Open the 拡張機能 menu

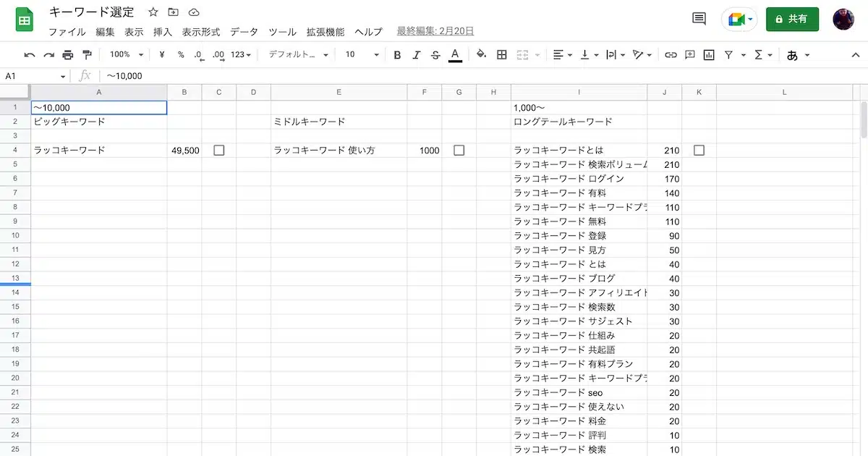[325, 32]
